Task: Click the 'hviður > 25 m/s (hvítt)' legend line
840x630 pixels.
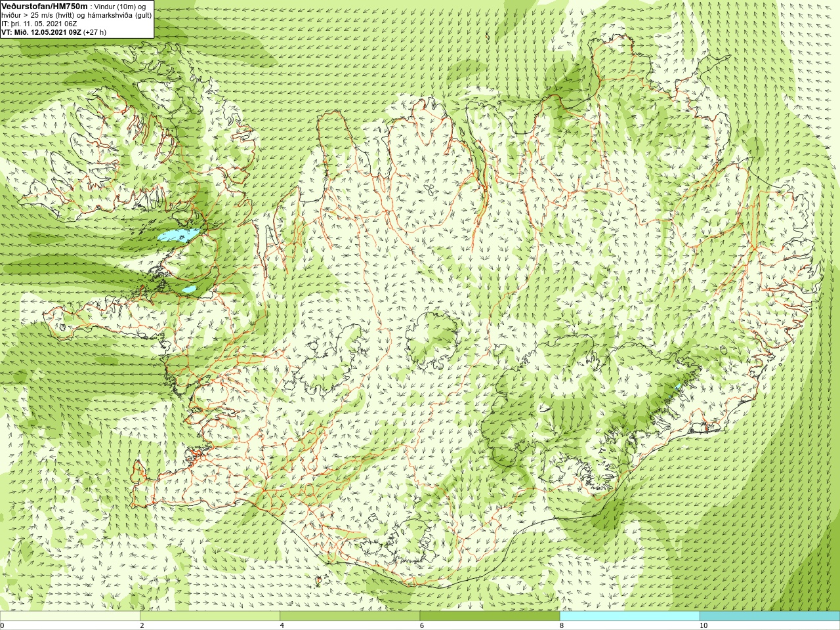Action: (39, 15)
